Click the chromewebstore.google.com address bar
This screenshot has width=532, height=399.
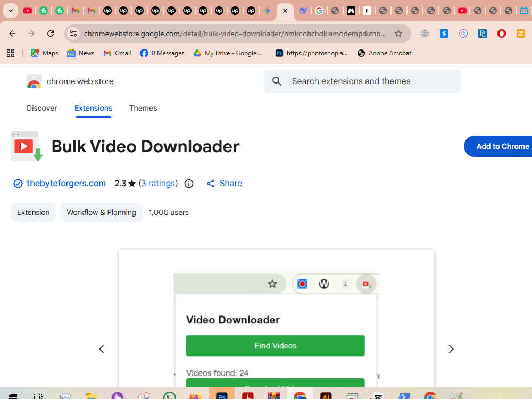(235, 34)
